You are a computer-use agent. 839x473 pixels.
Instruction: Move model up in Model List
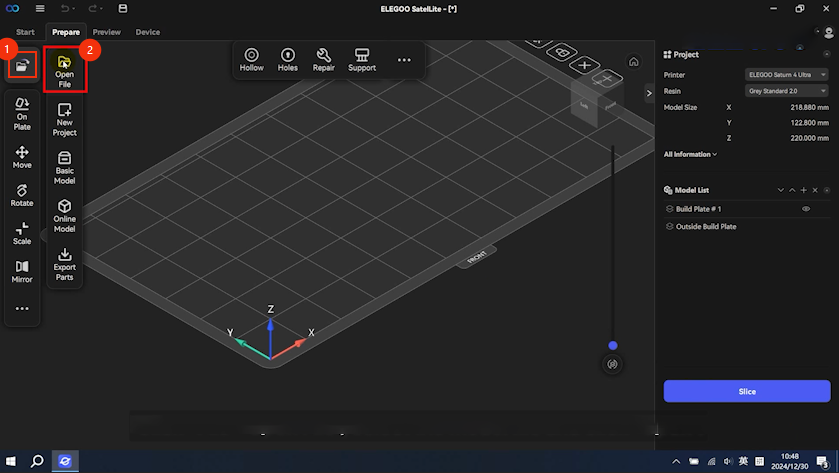[792, 190]
